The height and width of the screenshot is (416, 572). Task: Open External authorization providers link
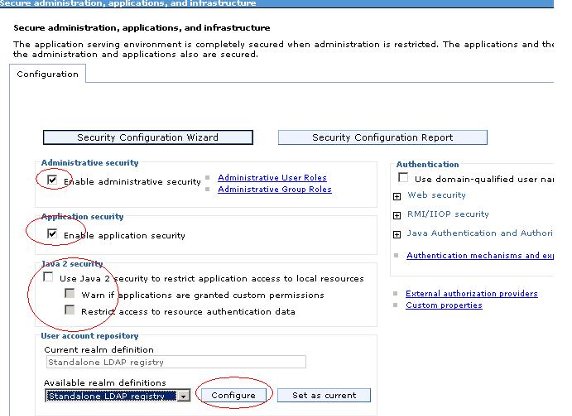coord(472,293)
